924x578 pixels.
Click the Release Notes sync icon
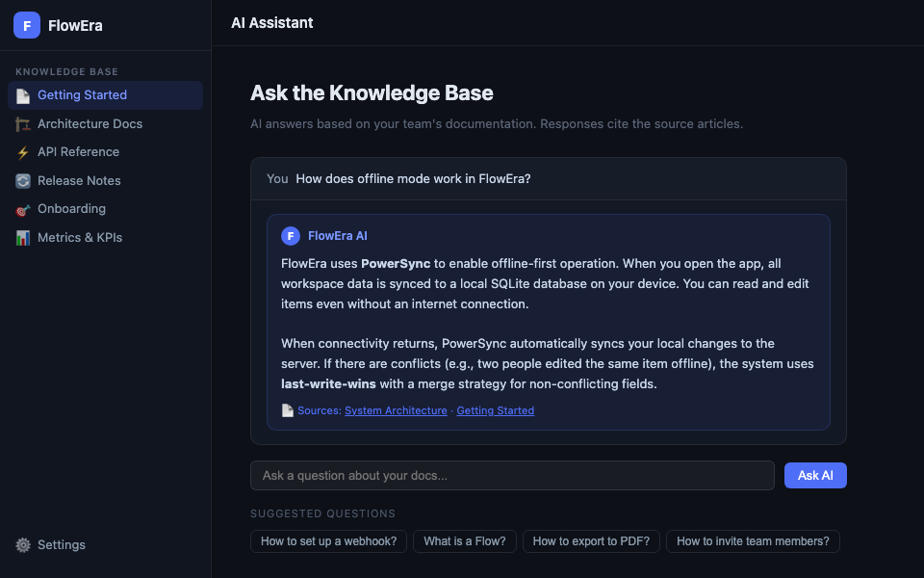tap(23, 181)
